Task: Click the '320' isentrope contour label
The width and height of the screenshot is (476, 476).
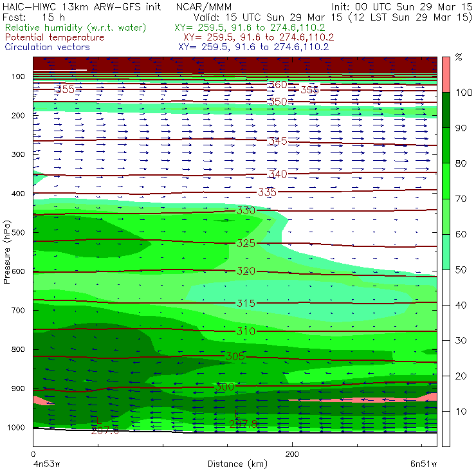Action: [x=246, y=271]
